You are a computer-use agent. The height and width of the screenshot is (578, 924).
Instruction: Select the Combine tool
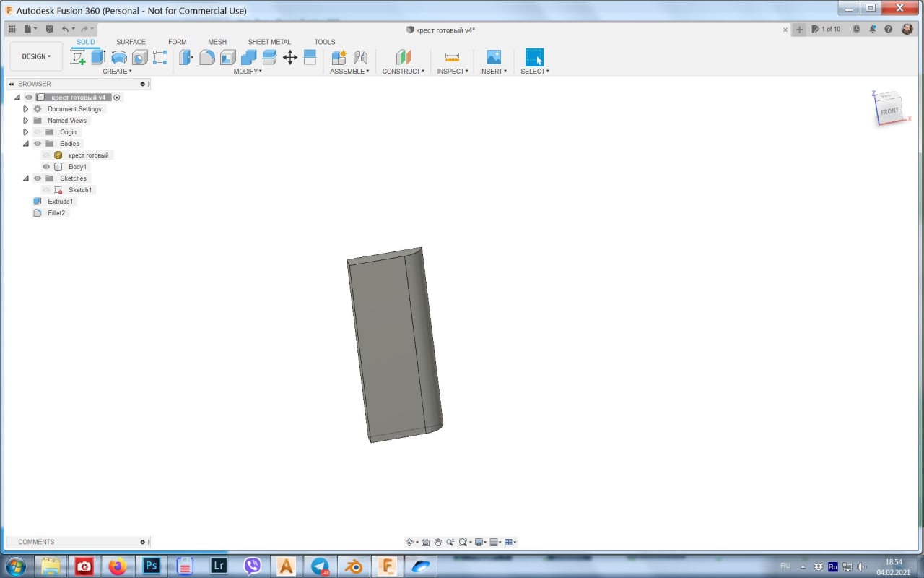pyautogui.click(x=248, y=57)
